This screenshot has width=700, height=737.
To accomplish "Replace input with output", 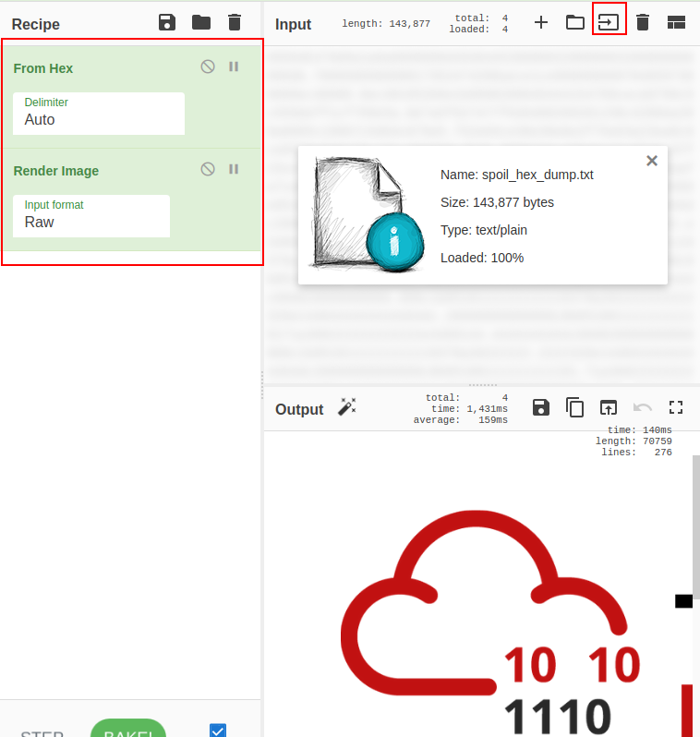I will [x=608, y=407].
